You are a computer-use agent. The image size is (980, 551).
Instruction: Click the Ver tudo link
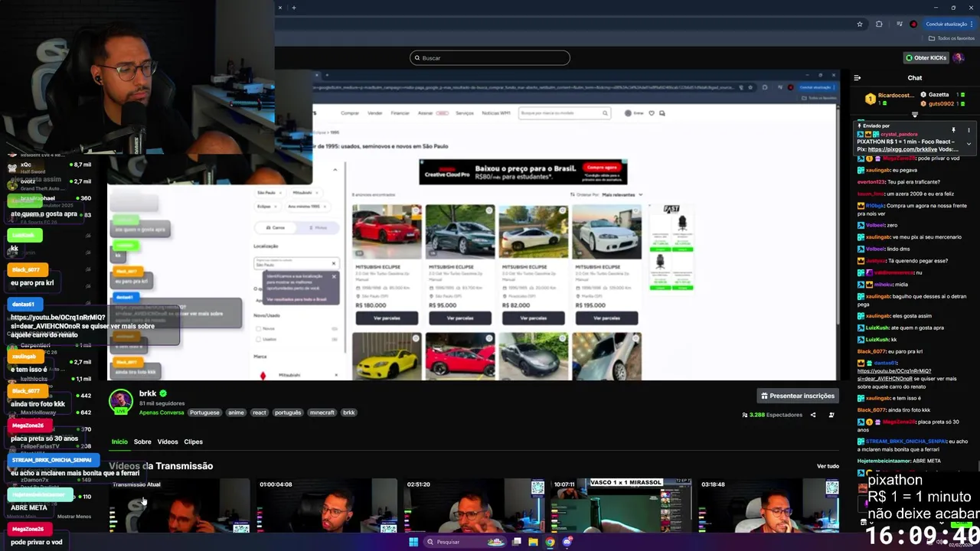pyautogui.click(x=828, y=466)
